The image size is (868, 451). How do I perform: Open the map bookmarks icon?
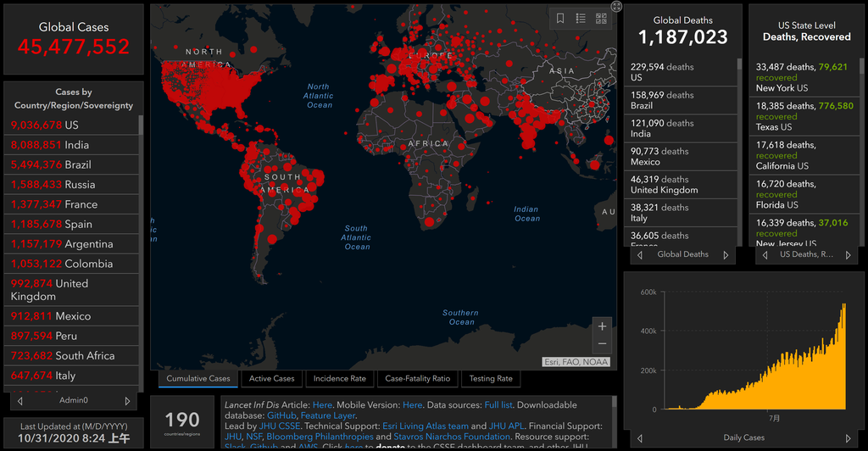[560, 18]
